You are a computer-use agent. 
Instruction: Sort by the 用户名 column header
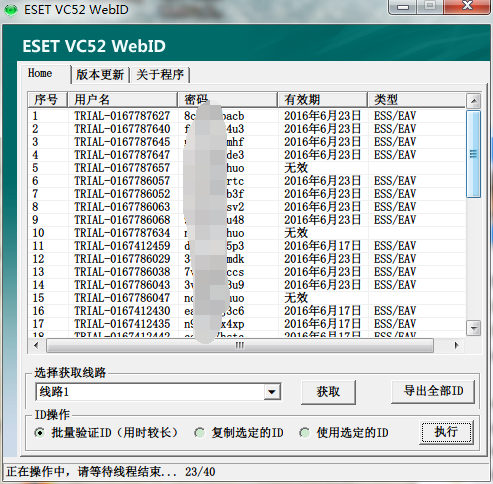pos(122,99)
